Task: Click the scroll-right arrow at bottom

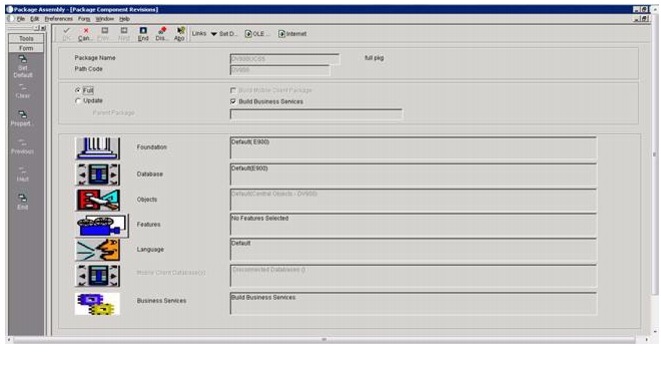Action: pos(646,339)
